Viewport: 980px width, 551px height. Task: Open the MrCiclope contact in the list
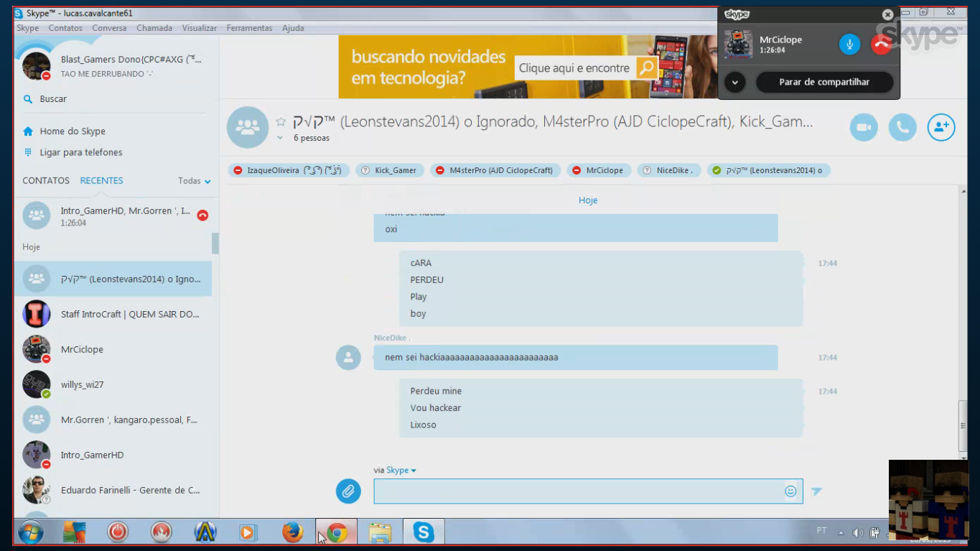pyautogui.click(x=113, y=349)
